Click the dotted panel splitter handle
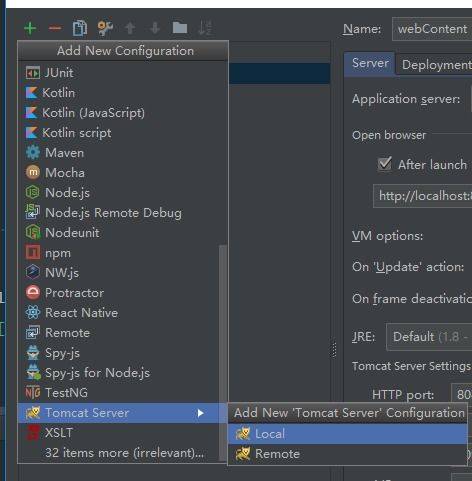 click(334, 349)
